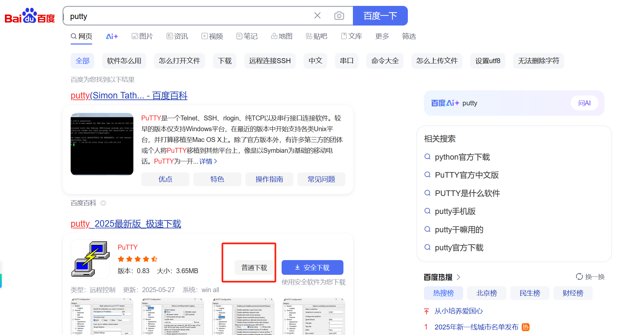The width and height of the screenshot is (644, 335).
Task: Click the star rating under PuTTY
Action: click(x=138, y=259)
